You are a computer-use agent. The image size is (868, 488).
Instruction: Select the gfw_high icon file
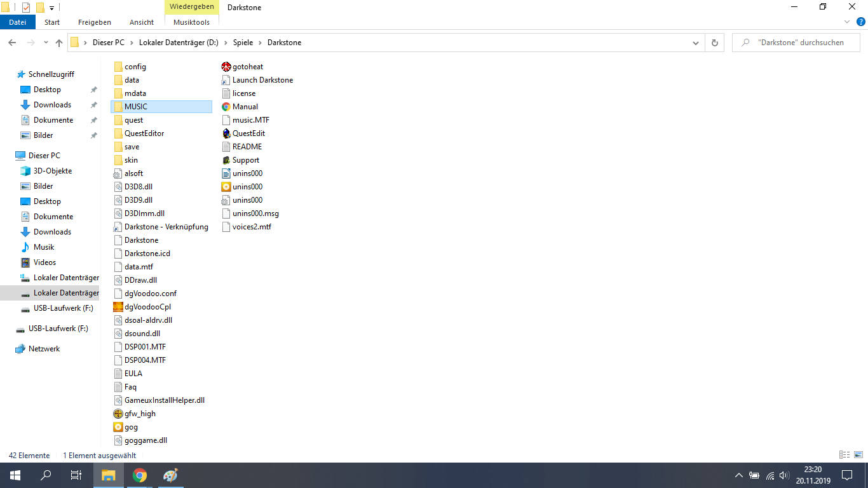118,414
